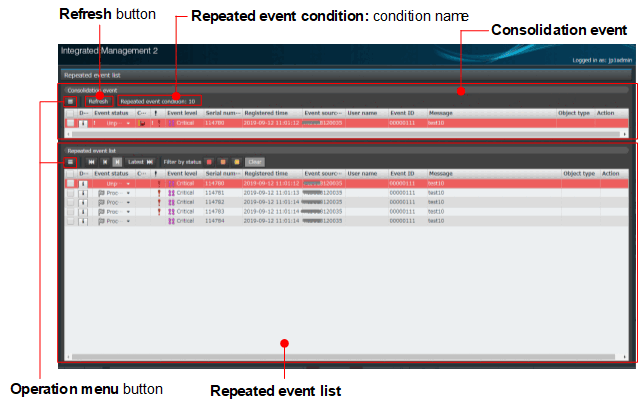Click red exclamation mark for serial 114782

click(x=159, y=202)
